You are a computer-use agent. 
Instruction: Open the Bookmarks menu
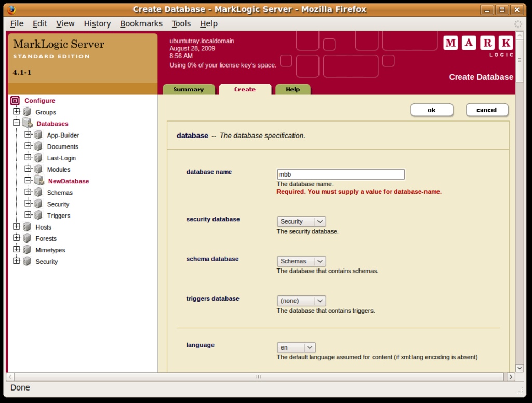141,24
